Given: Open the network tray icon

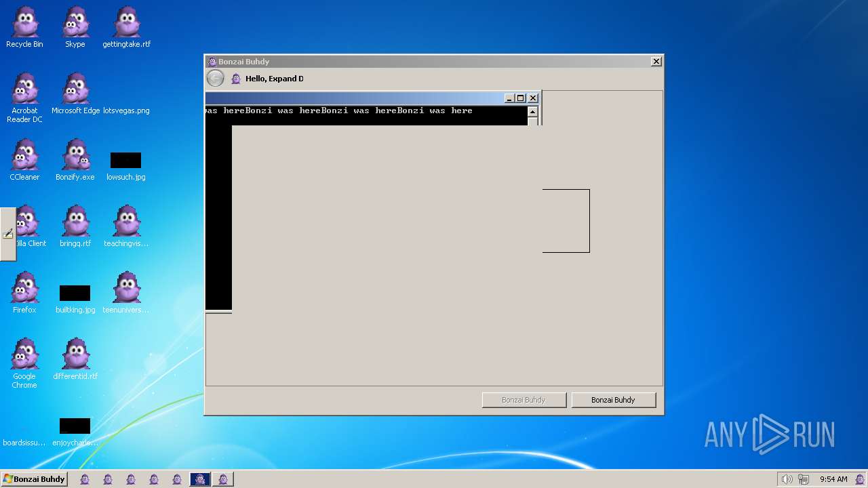Looking at the screenshot, I should (x=803, y=479).
